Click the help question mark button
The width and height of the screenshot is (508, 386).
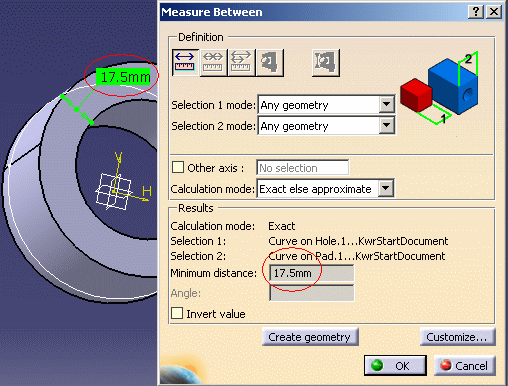[x=476, y=12]
